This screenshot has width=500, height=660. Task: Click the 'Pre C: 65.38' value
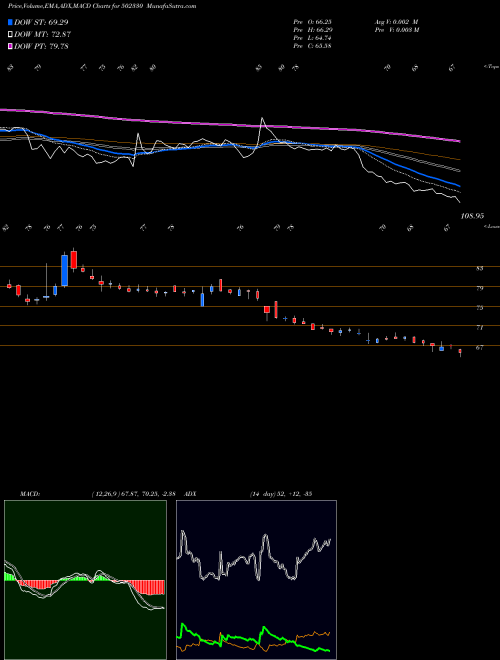click(312, 46)
